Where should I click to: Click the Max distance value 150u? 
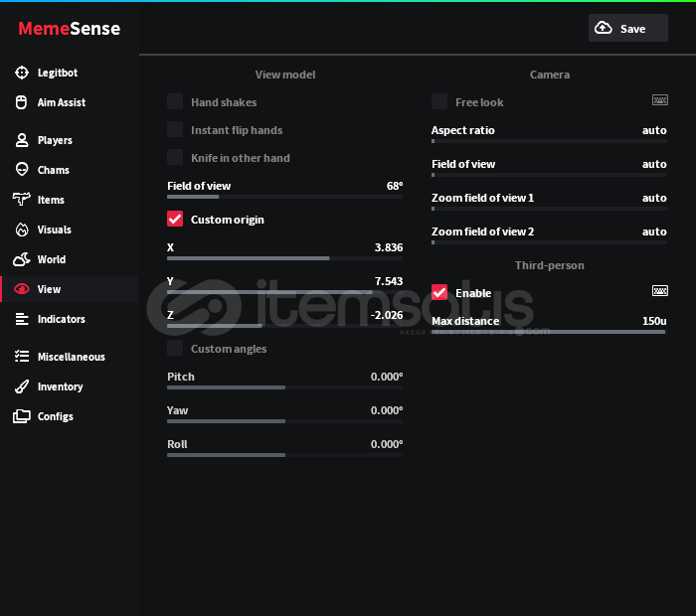tap(654, 321)
